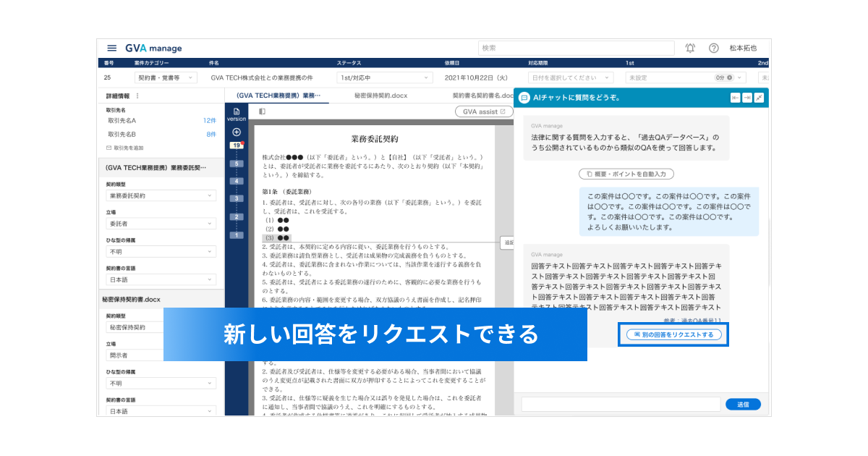Click the GVA manage logo
This screenshot has width=868, height=456.
[153, 48]
